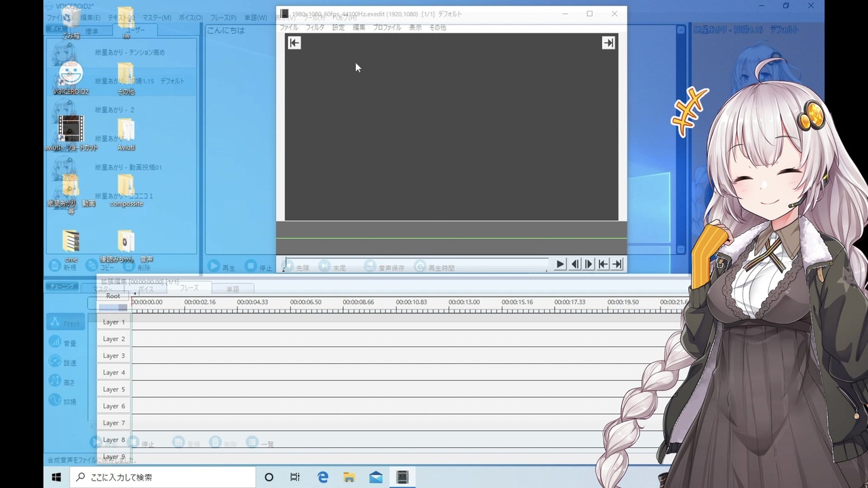Open the Windows Start menu
868x488 pixels.
click(x=56, y=477)
